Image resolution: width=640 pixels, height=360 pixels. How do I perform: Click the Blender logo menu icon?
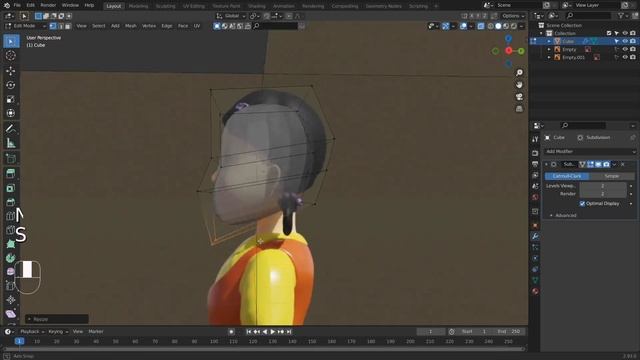7,5
